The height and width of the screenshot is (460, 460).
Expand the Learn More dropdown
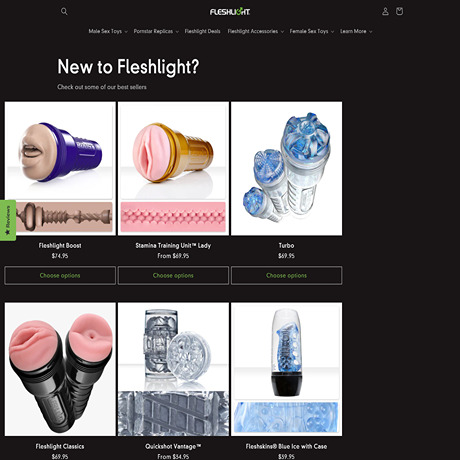(x=356, y=31)
